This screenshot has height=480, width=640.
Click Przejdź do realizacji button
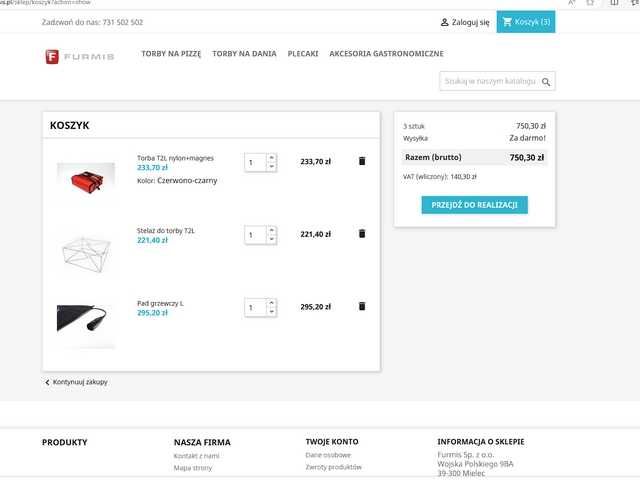coord(474,204)
